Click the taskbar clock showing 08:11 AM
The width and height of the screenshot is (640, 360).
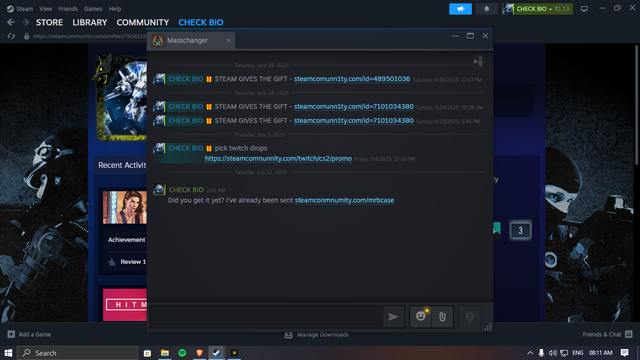pos(600,353)
